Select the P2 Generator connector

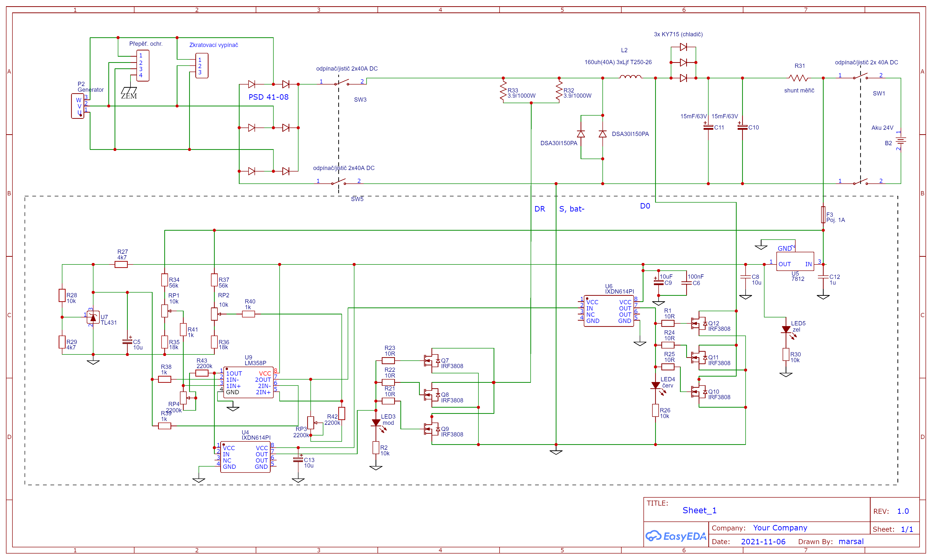pyautogui.click(x=78, y=106)
